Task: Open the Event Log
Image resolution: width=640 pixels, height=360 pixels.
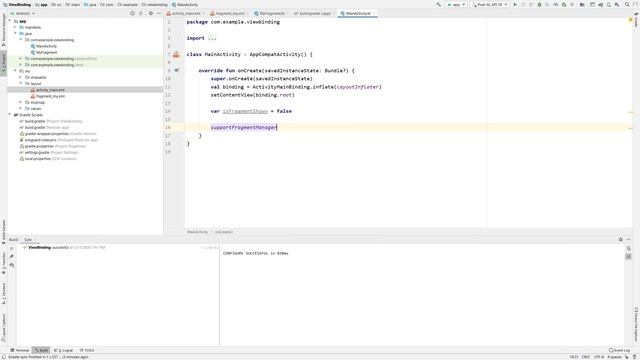Action: point(619,350)
